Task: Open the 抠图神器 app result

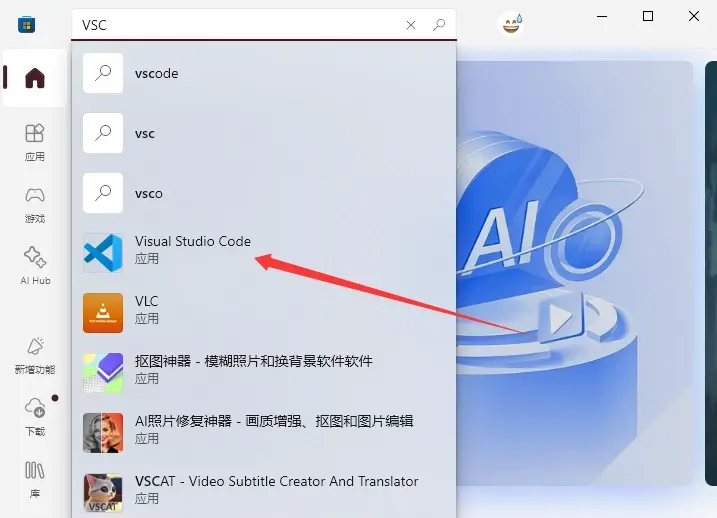Action: 264,373
